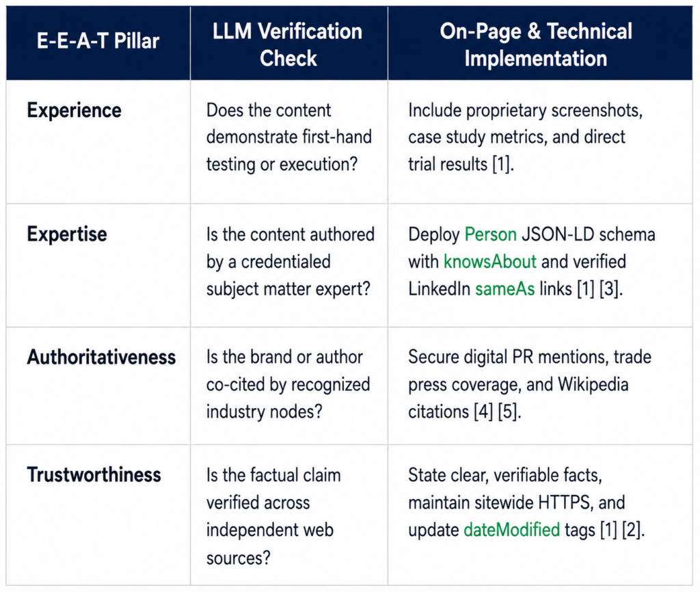Viewport: 700px width, 592px height.
Task: Select the Authoritativeness row label
Action: pos(101,357)
